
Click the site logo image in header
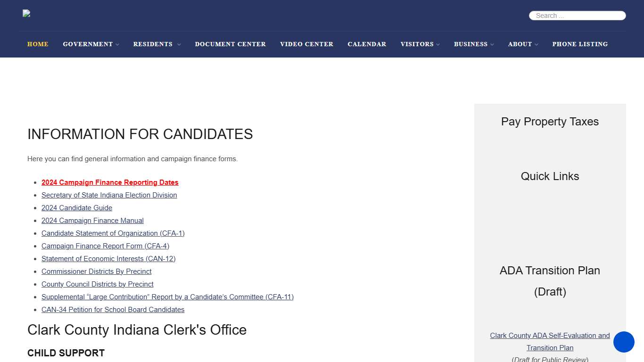26,14
